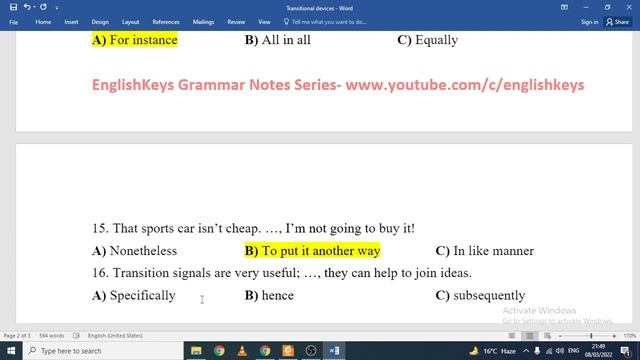The image size is (640, 360).
Task: Click question 16 sentence text
Action: (x=282, y=273)
